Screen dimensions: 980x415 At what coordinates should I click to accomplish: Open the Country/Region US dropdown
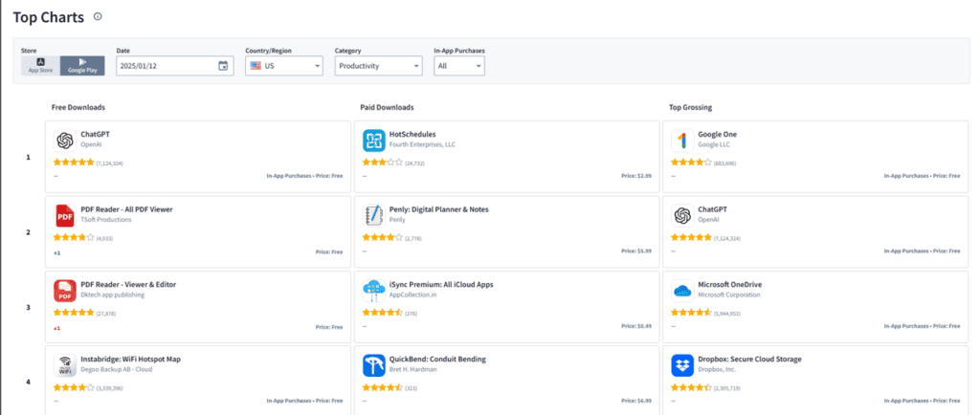284,66
